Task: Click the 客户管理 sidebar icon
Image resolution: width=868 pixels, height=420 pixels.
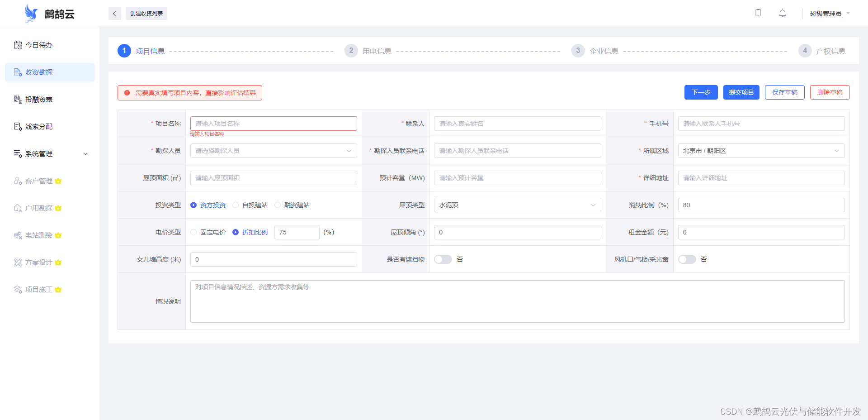Action: 18,181
